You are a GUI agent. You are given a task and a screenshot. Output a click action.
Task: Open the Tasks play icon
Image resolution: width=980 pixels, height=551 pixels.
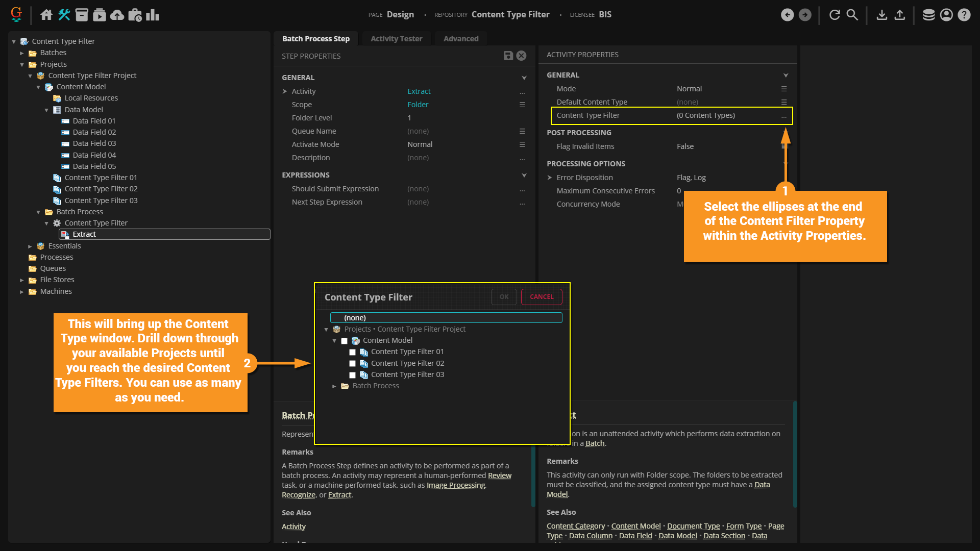click(100, 15)
